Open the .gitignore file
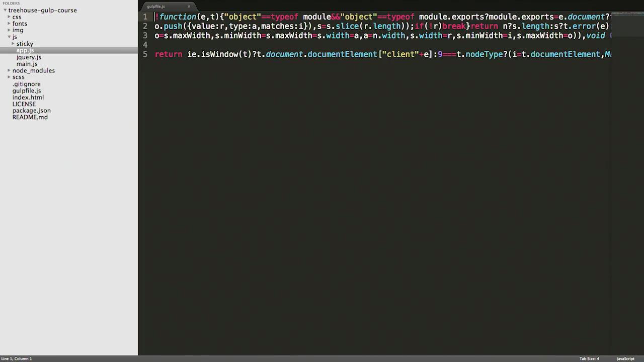Viewport: 644px width, 362px height. point(27,84)
